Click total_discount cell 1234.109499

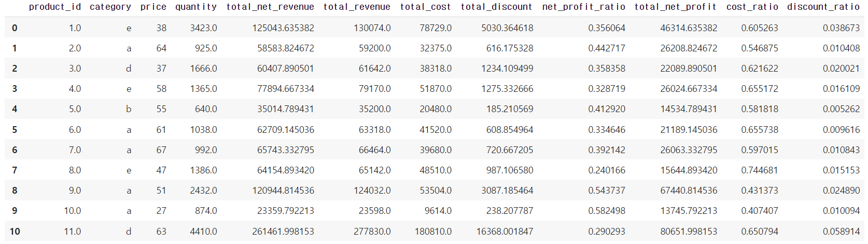point(507,69)
